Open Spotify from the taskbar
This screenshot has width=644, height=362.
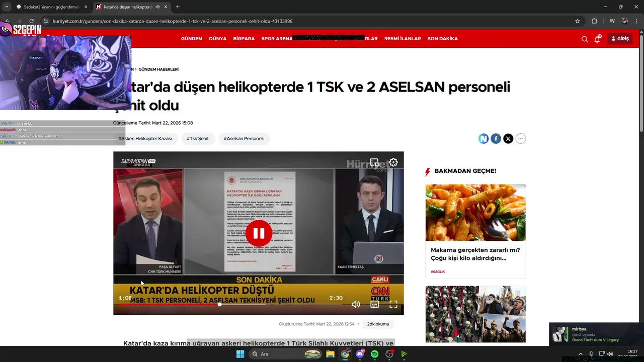(x=374, y=354)
